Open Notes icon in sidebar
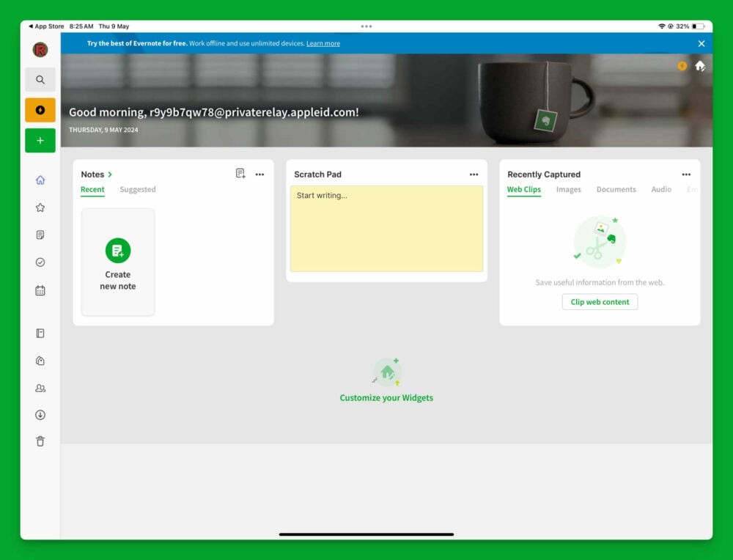This screenshot has width=733, height=560. pos(40,235)
